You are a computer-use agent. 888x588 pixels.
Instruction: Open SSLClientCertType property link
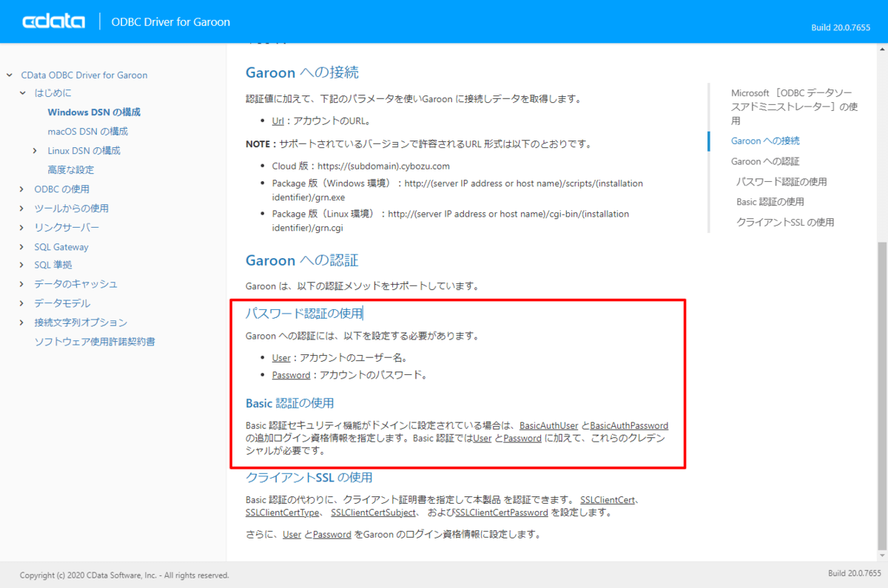click(x=283, y=513)
